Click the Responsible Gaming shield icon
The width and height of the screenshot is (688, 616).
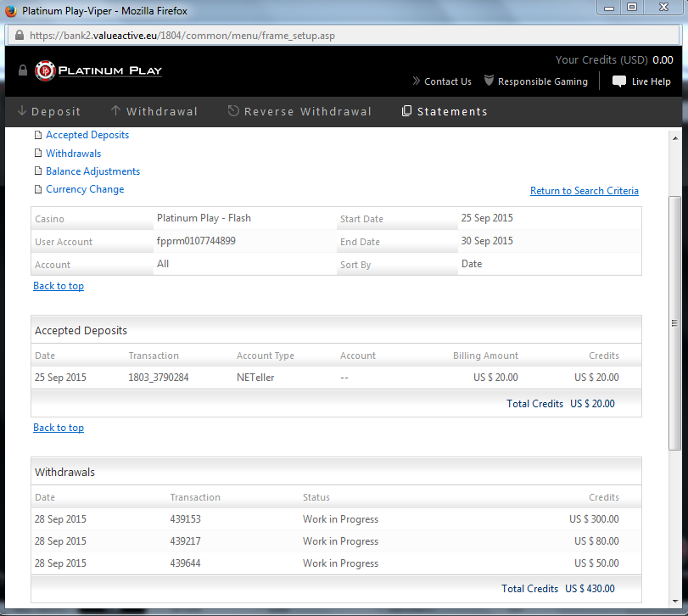coord(489,81)
